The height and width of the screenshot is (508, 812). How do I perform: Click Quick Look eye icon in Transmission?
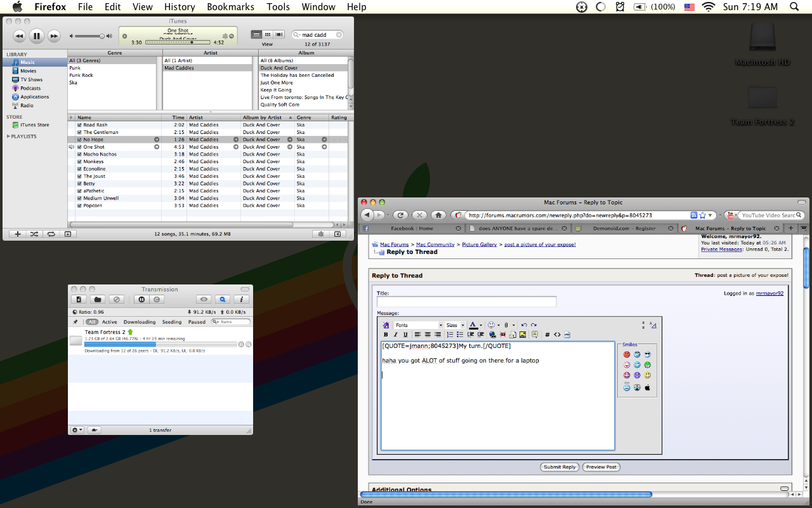tap(204, 299)
